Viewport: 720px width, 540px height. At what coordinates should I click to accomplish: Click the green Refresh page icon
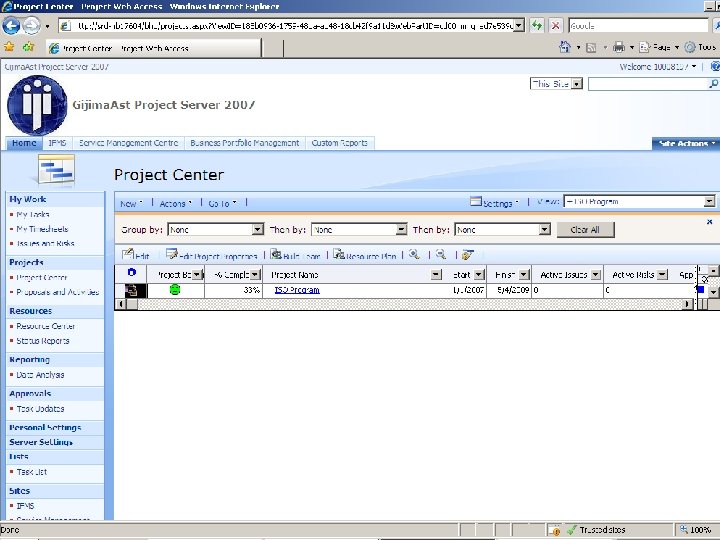coord(537,26)
